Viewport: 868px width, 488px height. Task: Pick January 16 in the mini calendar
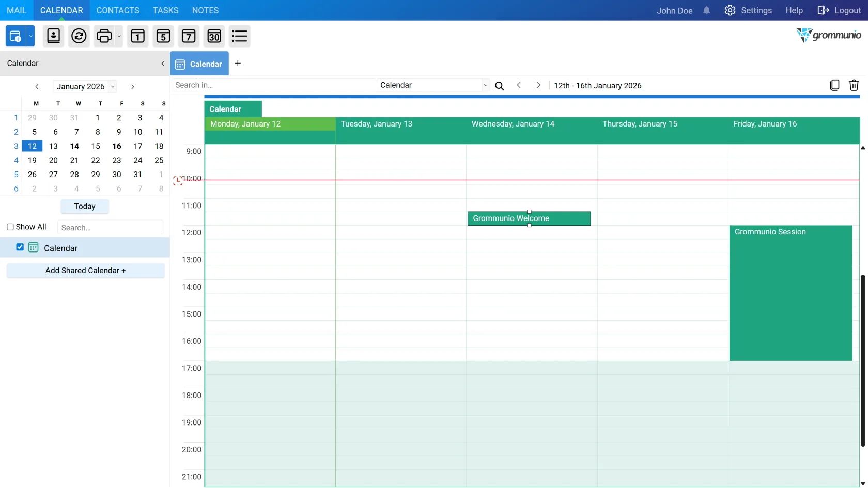tap(117, 146)
